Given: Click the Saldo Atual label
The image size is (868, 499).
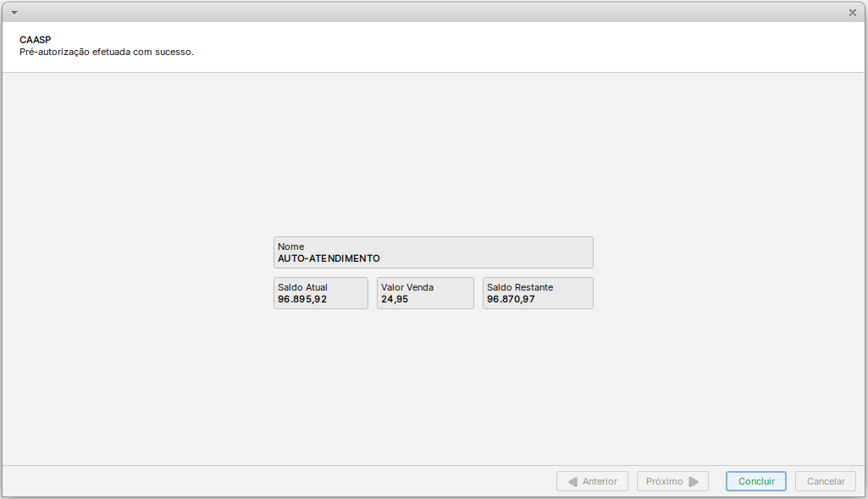Looking at the screenshot, I should point(302,287).
